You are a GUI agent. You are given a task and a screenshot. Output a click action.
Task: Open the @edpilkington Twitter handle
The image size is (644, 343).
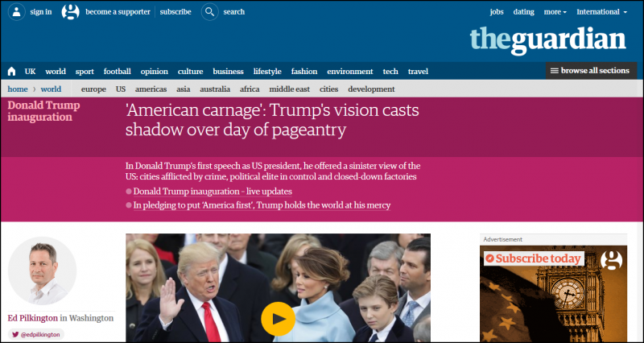36,334
